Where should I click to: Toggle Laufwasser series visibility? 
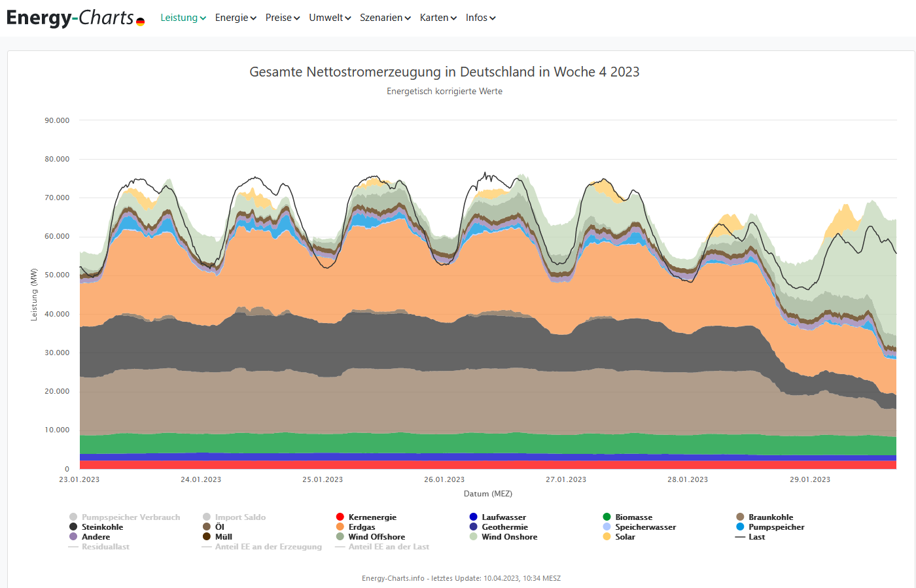coord(498,517)
